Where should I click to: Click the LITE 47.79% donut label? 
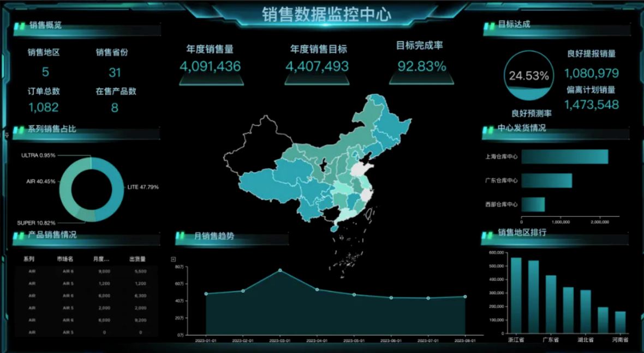[x=143, y=187]
